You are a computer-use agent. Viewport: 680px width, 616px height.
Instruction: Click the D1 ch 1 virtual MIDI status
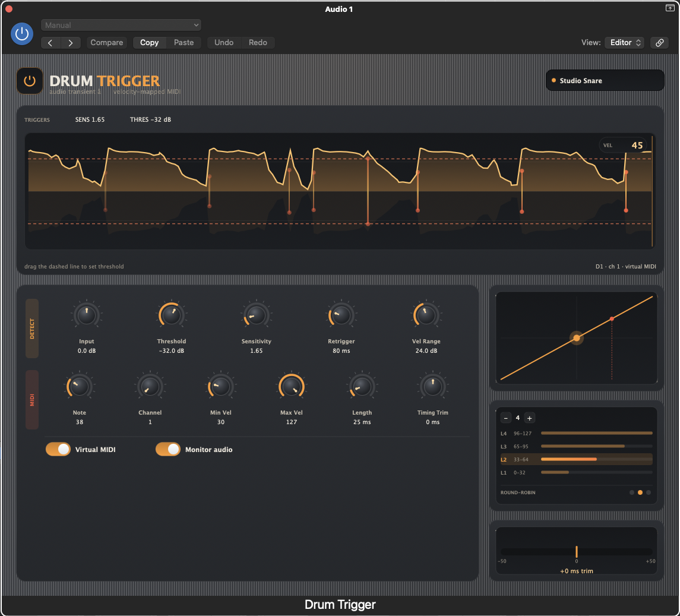coord(625,266)
